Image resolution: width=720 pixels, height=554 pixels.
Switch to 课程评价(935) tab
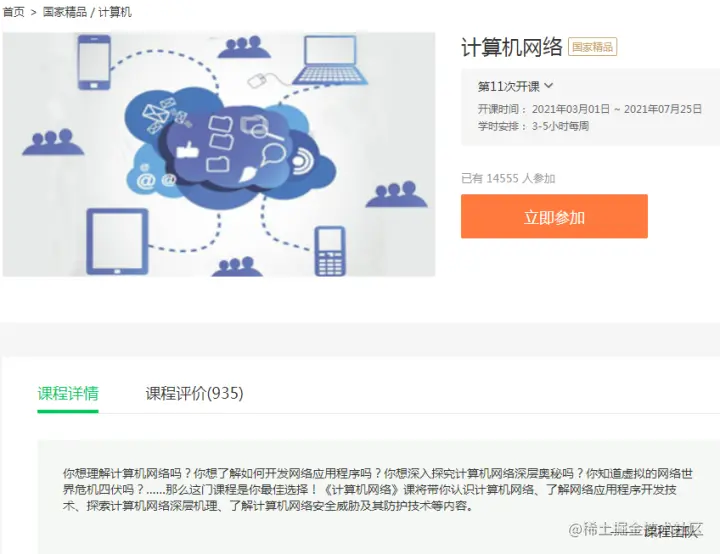[194, 393]
